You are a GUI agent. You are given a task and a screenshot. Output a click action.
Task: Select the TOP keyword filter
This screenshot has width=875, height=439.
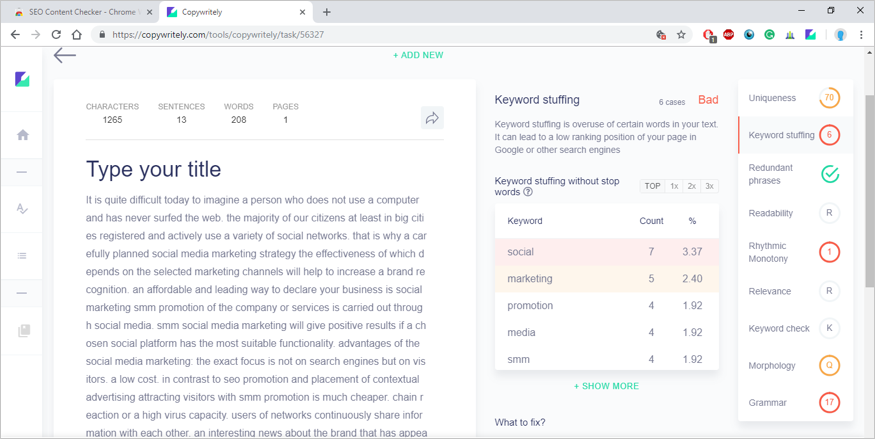pyautogui.click(x=652, y=186)
